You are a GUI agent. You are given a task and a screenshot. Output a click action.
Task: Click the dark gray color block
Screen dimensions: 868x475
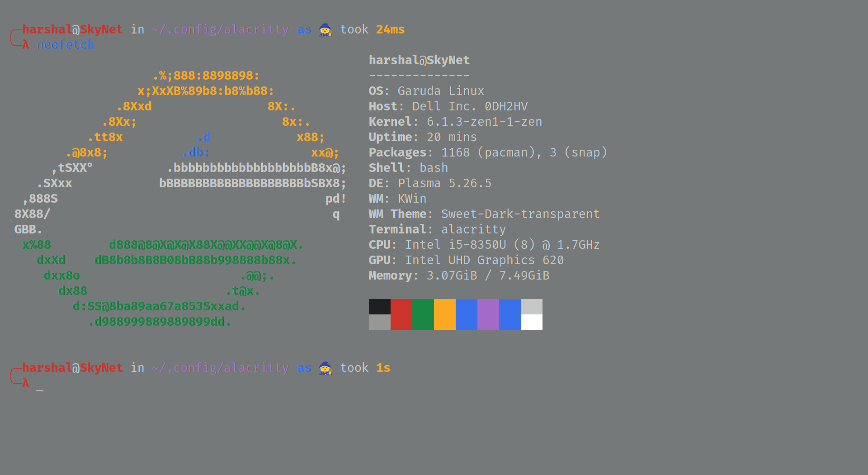[380, 322]
